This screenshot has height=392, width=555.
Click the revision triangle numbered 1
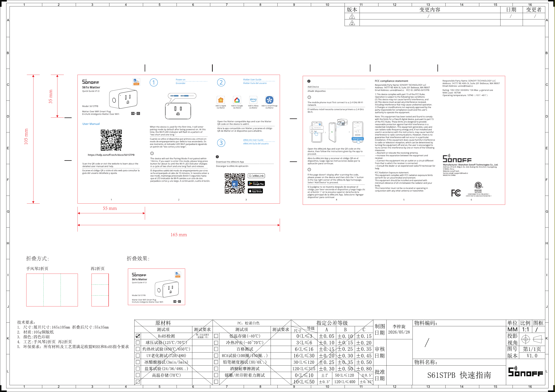pos(352,16)
